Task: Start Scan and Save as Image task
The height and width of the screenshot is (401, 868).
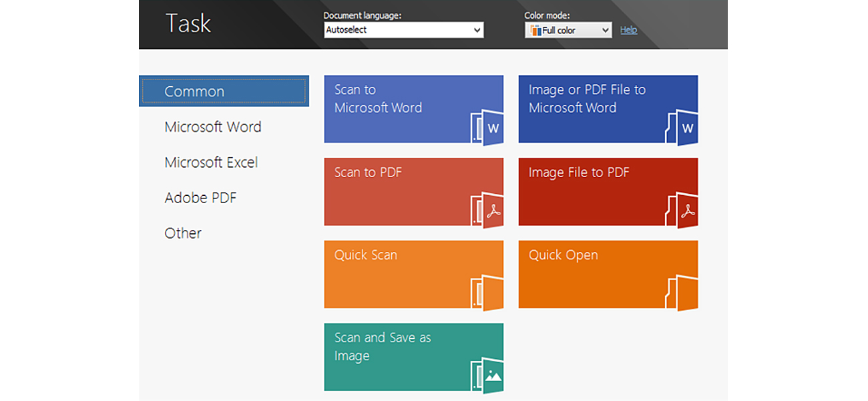Action: point(414,357)
